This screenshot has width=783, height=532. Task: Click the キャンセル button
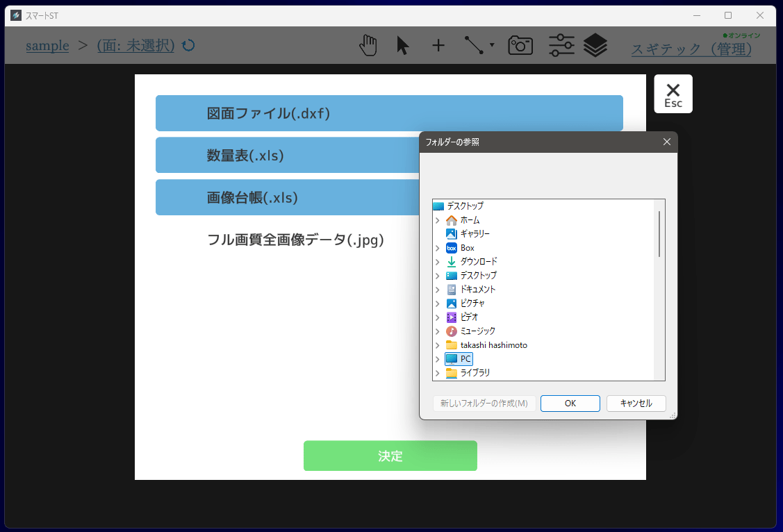tap(636, 404)
